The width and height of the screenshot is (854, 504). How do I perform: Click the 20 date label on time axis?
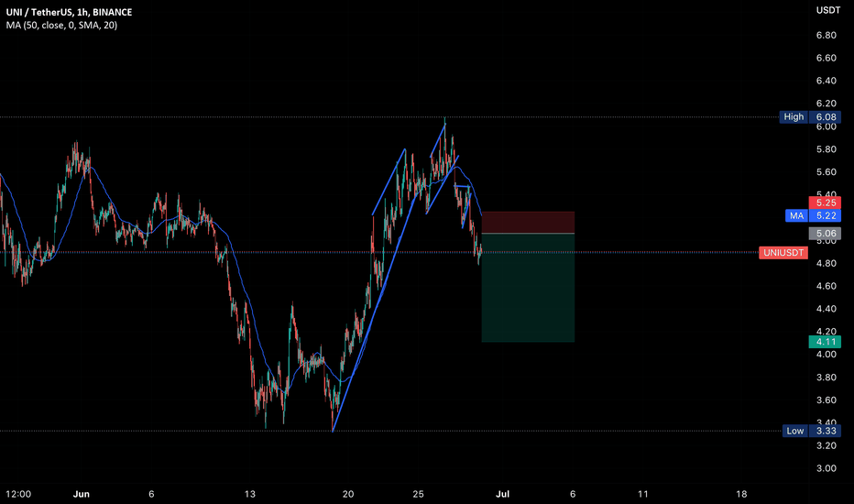coord(348,494)
